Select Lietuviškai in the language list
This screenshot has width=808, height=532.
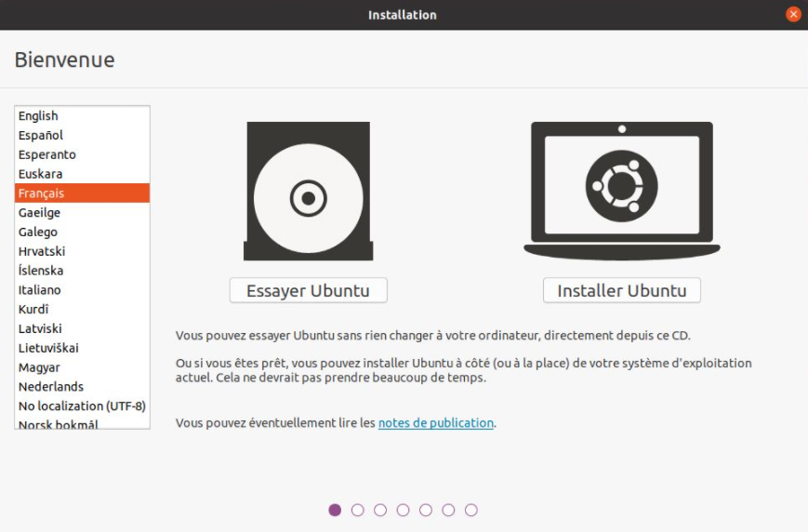pos(82,348)
